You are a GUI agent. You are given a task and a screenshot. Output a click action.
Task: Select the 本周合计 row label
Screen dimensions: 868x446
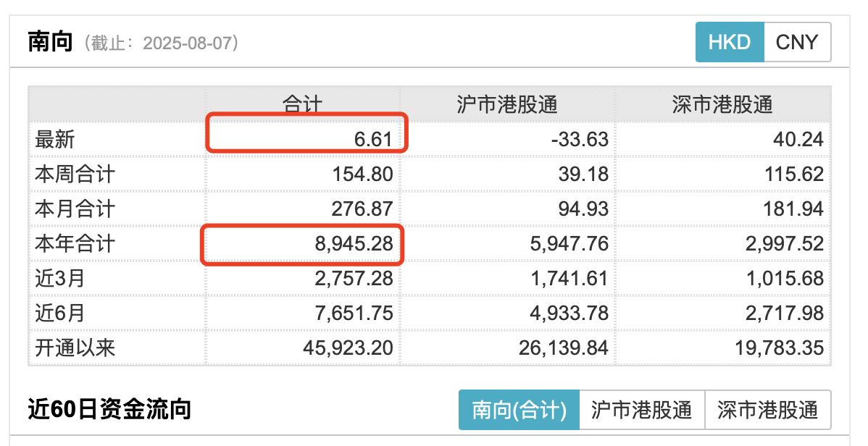coord(75,174)
